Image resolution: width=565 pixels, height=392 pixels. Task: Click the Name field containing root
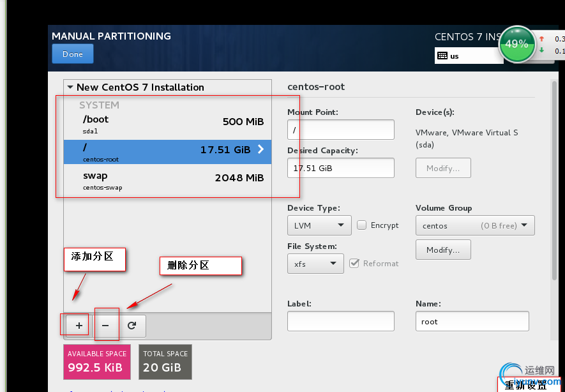pyautogui.click(x=472, y=321)
